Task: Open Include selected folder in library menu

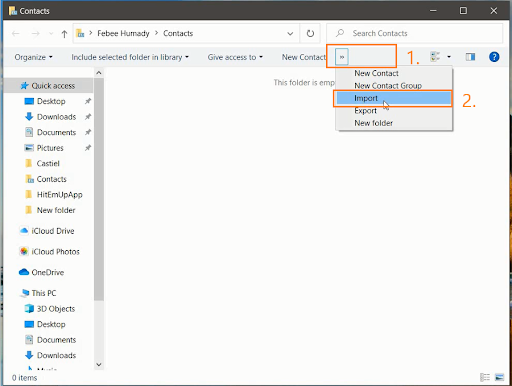Action: point(130,57)
